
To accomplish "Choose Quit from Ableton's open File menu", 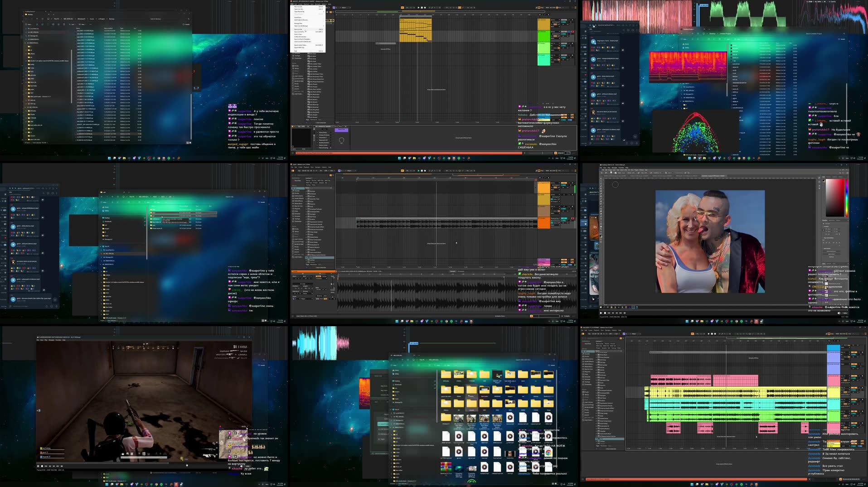I will pyautogui.click(x=308, y=51).
